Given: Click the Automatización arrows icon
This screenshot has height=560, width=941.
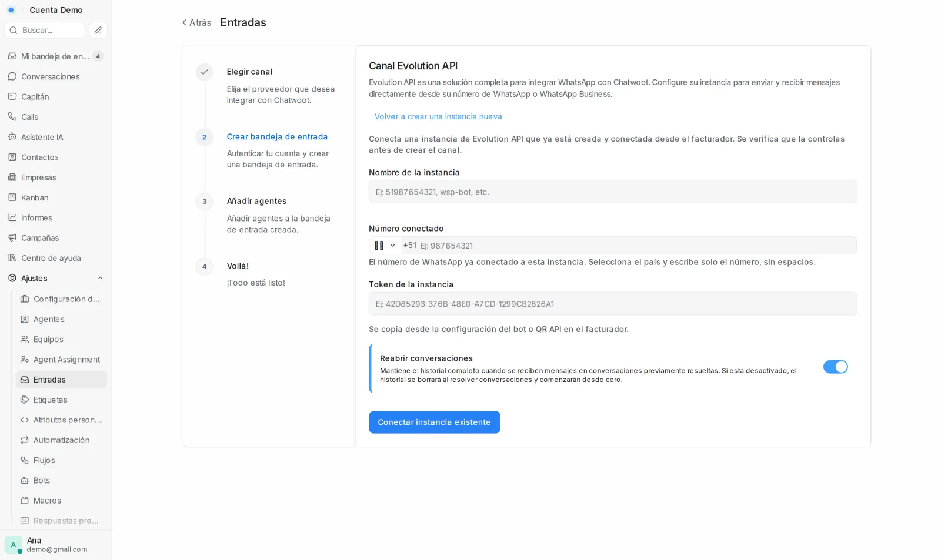Looking at the screenshot, I should point(25,440).
